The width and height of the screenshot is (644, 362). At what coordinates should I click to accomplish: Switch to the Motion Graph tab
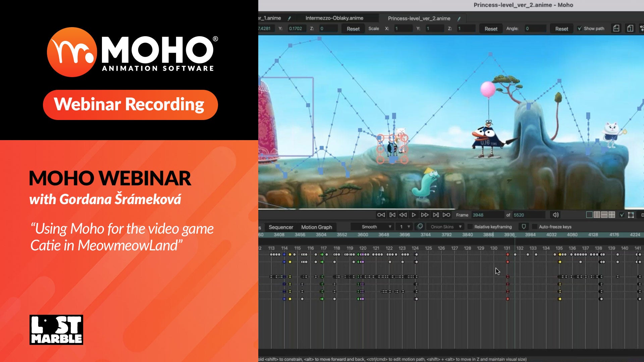click(316, 227)
